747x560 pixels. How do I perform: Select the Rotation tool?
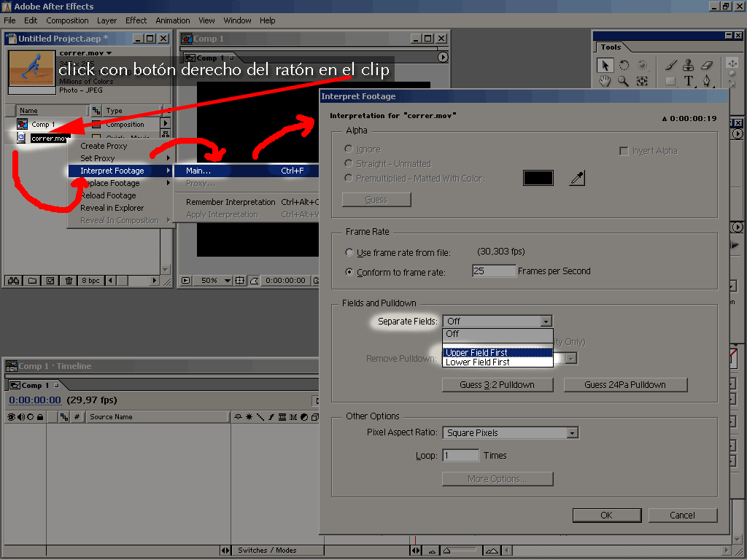pyautogui.click(x=624, y=65)
